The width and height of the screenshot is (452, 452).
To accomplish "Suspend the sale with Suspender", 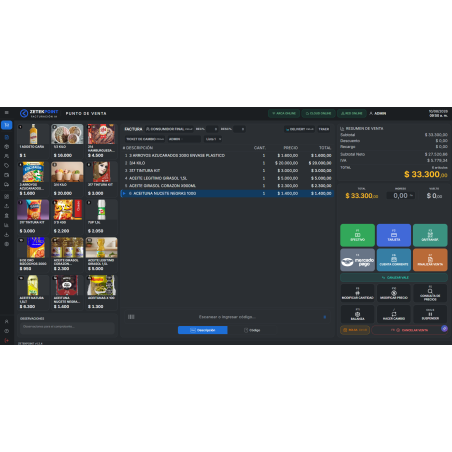I will [x=430, y=314].
